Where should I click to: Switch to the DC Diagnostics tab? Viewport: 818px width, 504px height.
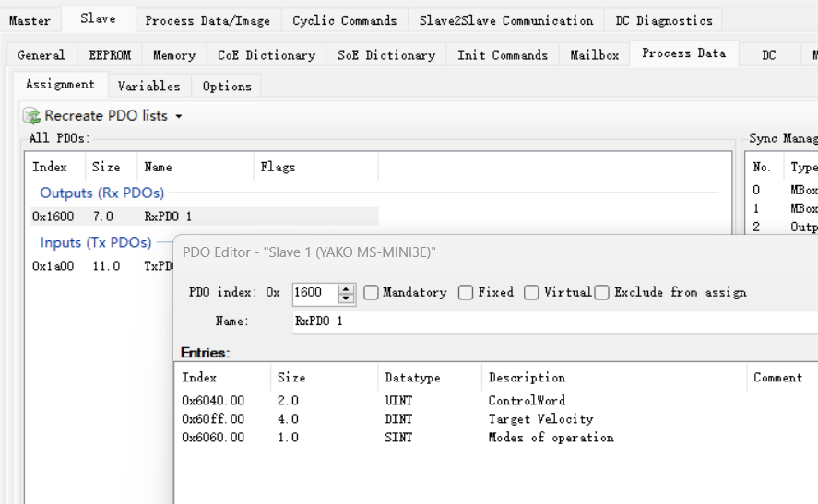pyautogui.click(x=664, y=20)
